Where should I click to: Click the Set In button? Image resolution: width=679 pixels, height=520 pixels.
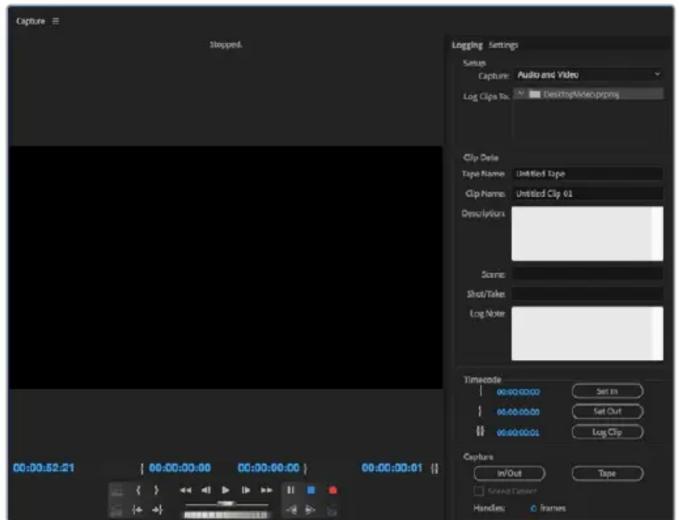coord(607,391)
